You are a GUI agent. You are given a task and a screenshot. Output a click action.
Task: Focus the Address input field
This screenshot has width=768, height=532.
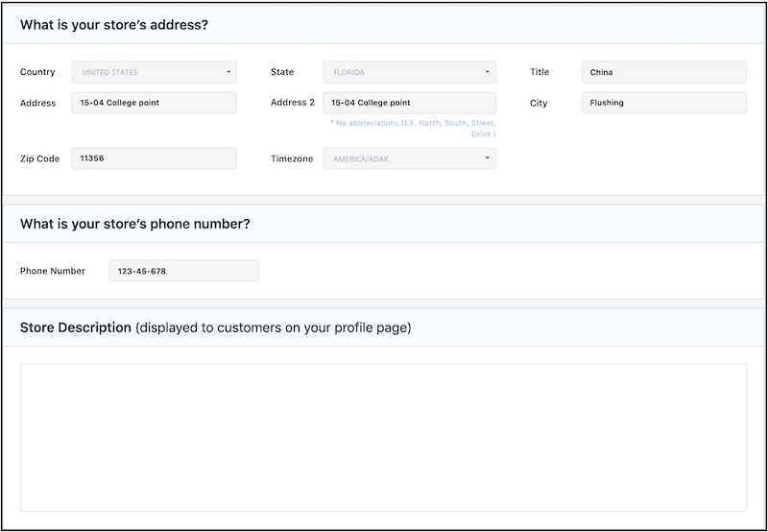tap(154, 103)
